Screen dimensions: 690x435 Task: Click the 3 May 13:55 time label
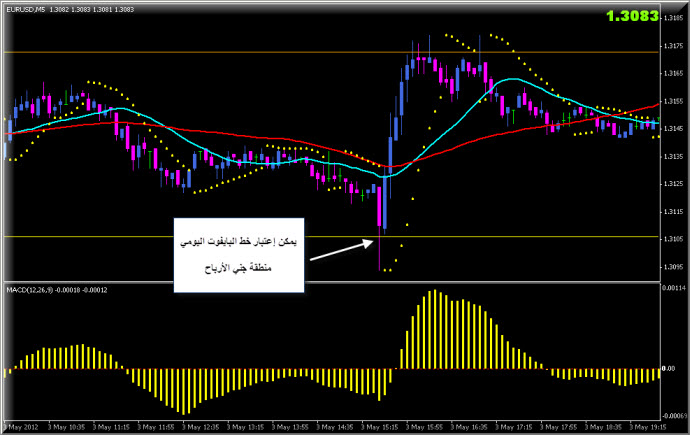click(x=290, y=427)
